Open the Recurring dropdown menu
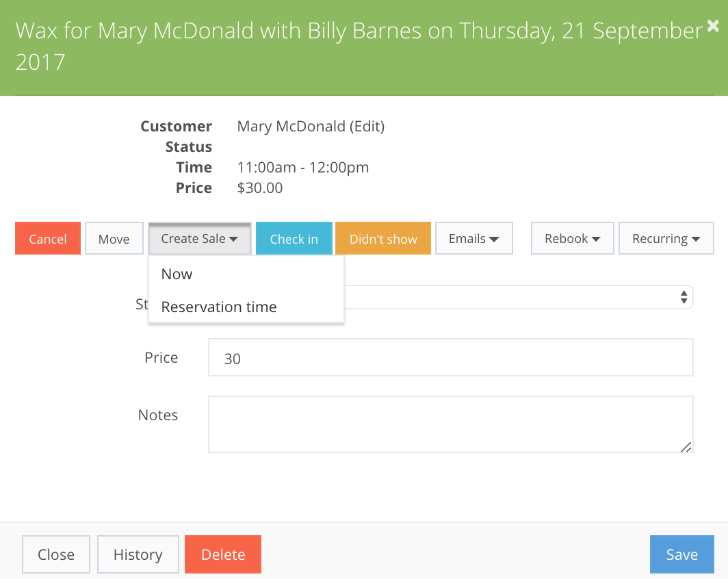 (666, 238)
